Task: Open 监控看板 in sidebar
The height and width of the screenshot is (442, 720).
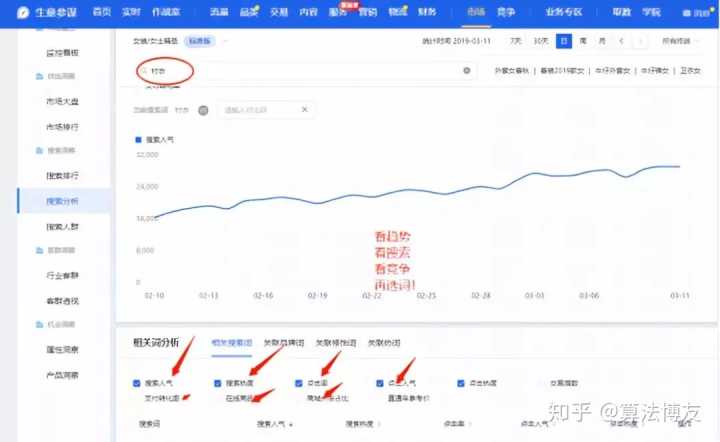Action: click(x=62, y=53)
